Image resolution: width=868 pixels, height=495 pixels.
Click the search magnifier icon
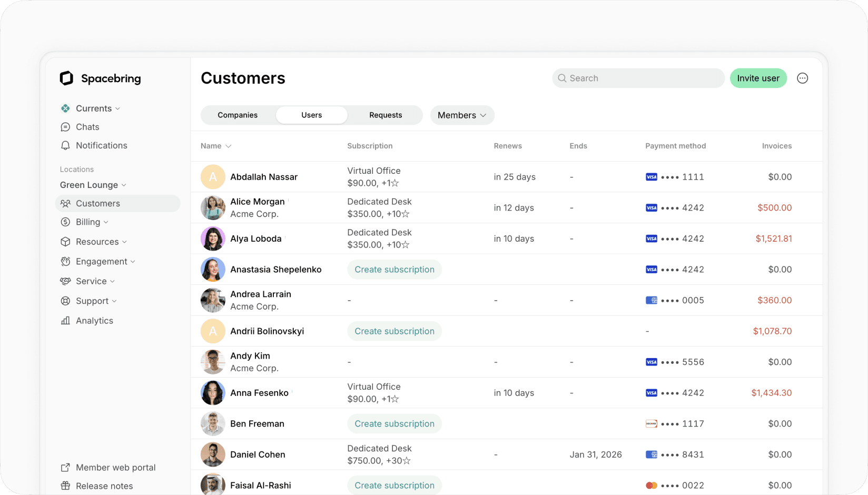562,78
